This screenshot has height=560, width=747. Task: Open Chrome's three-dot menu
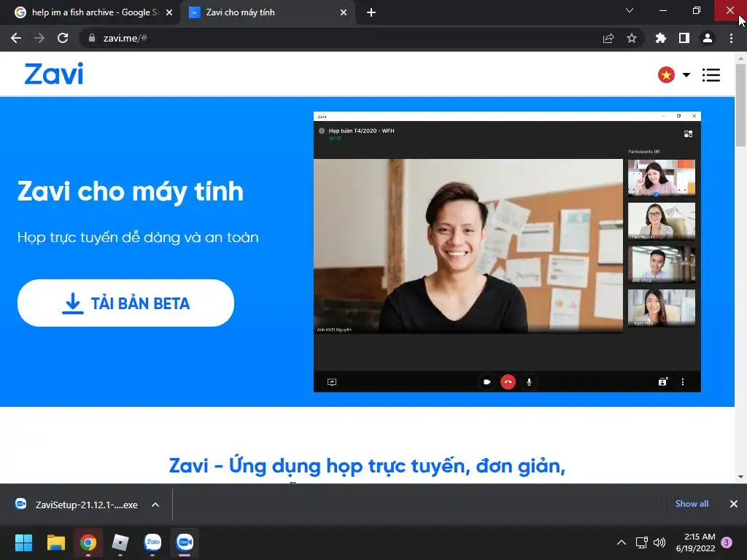tap(731, 38)
